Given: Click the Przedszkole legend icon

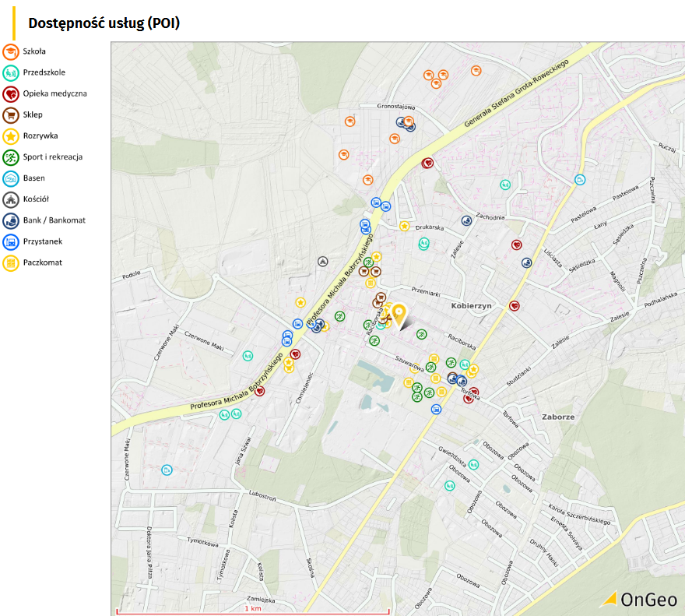Looking at the screenshot, I should coord(11,72).
